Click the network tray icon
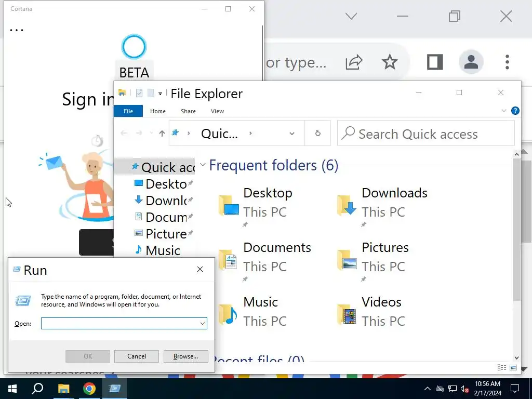Screen dimensions: 532x399 click(x=453, y=389)
